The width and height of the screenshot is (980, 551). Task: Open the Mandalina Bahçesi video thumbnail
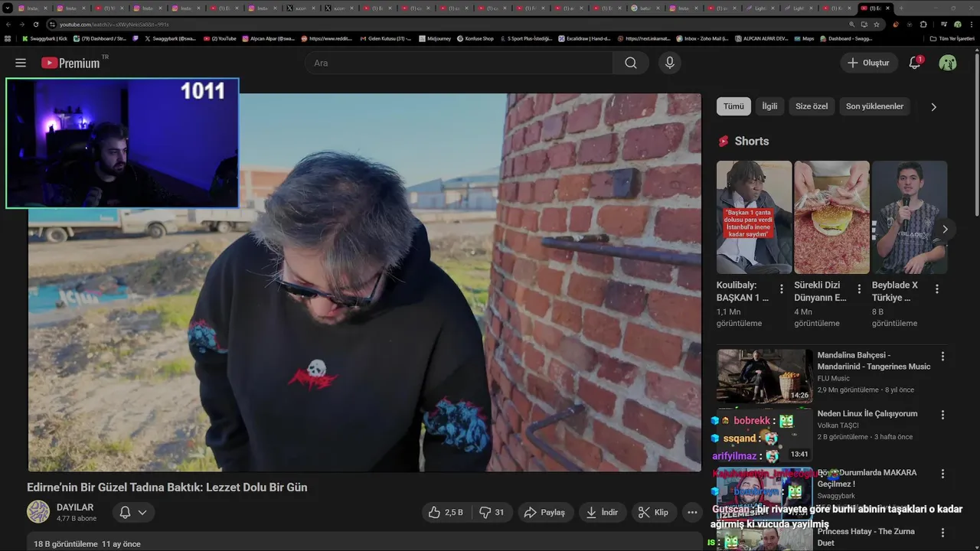click(765, 376)
